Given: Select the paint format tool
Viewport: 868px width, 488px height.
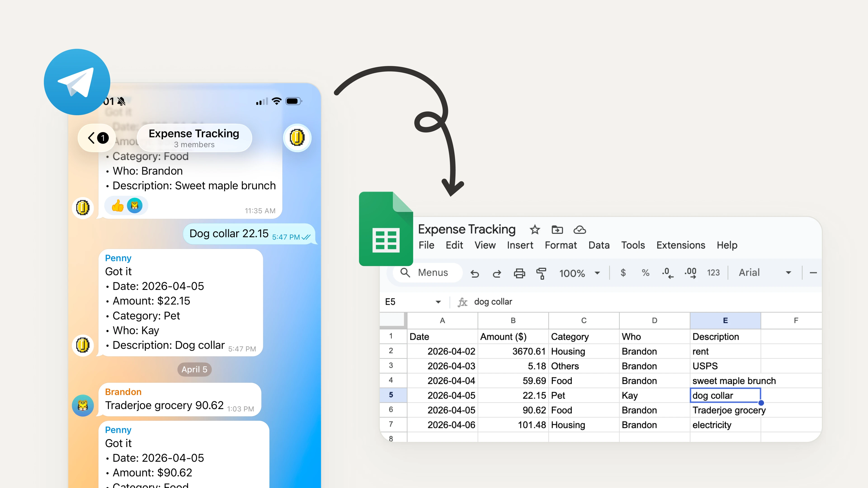Looking at the screenshot, I should coord(541,273).
